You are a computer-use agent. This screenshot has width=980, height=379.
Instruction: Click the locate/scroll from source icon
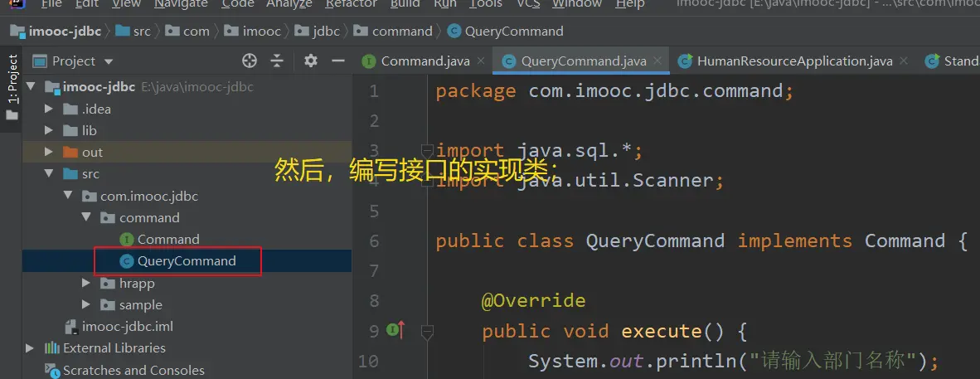coord(250,61)
